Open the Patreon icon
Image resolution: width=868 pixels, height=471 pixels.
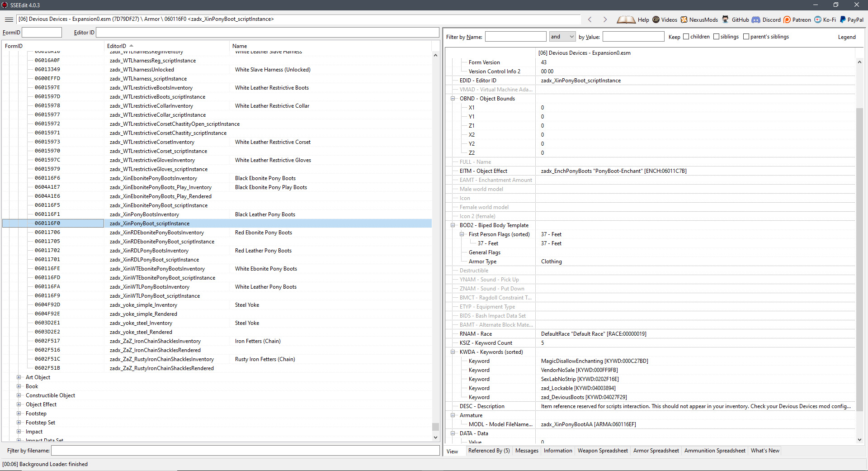(x=787, y=19)
